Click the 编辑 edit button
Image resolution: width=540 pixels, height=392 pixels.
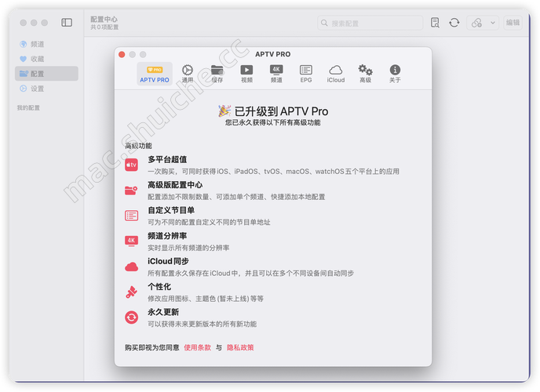coord(513,23)
